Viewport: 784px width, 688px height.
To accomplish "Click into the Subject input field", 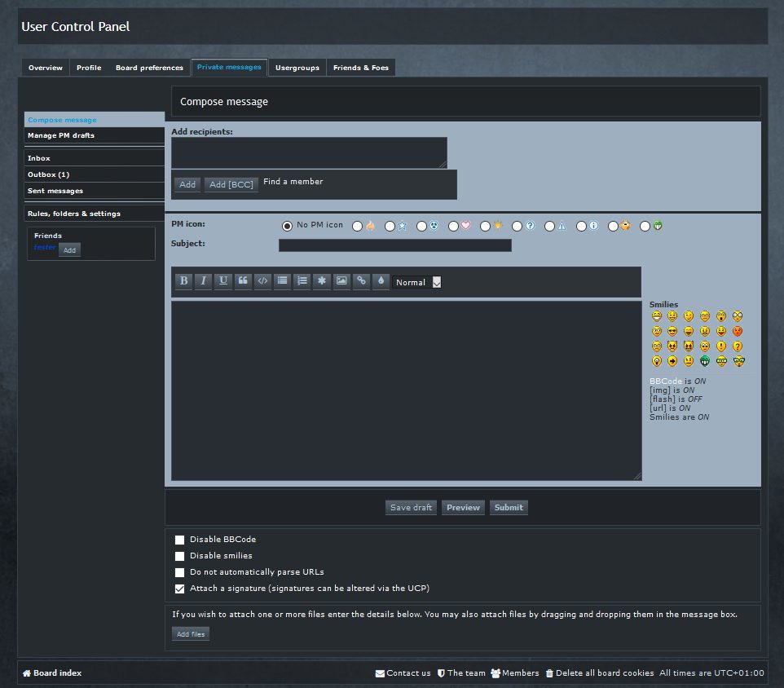I will point(394,245).
